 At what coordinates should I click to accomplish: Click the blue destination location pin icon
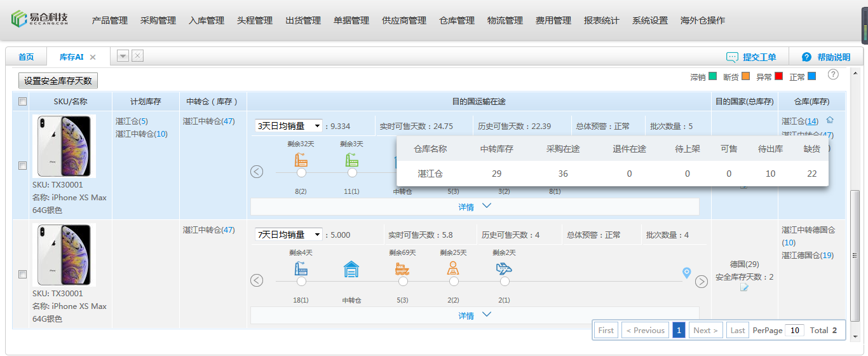tap(686, 273)
